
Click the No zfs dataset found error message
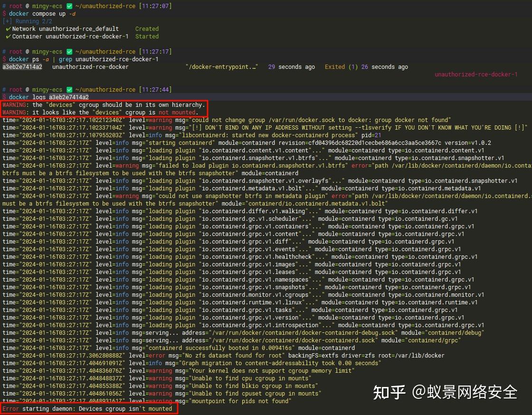click(x=233, y=355)
